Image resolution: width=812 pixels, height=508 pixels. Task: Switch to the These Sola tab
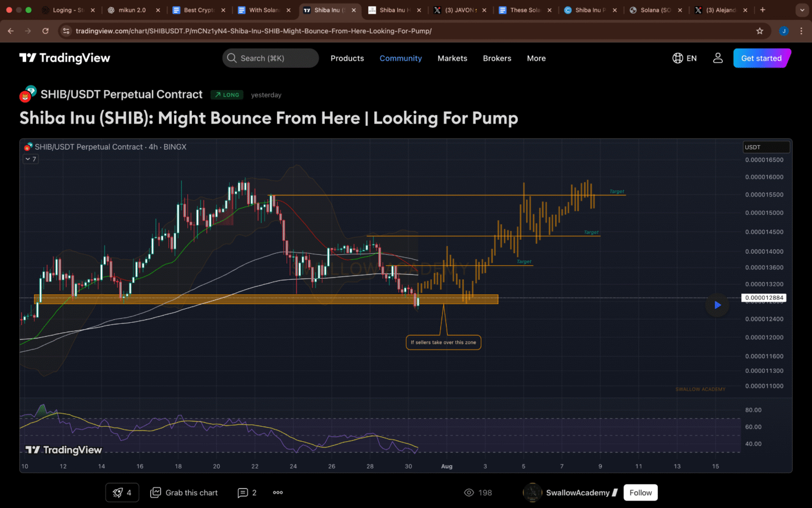pos(525,10)
